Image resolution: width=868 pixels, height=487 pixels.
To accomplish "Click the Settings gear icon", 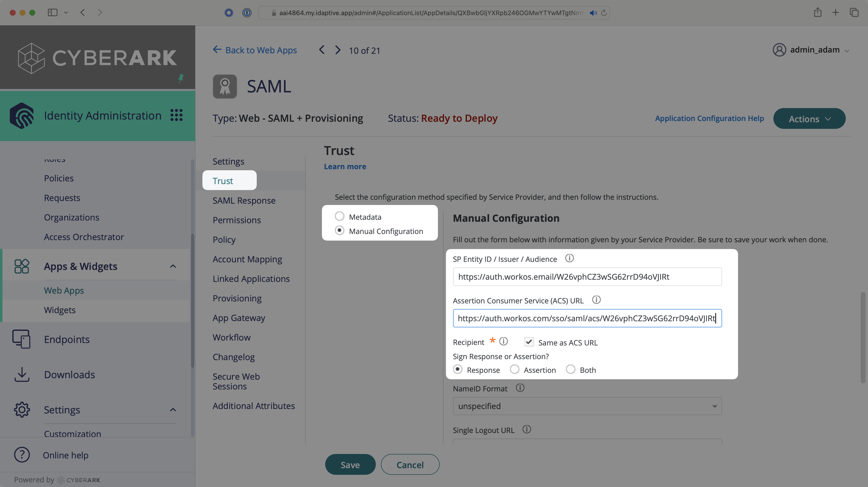I will click(x=22, y=410).
